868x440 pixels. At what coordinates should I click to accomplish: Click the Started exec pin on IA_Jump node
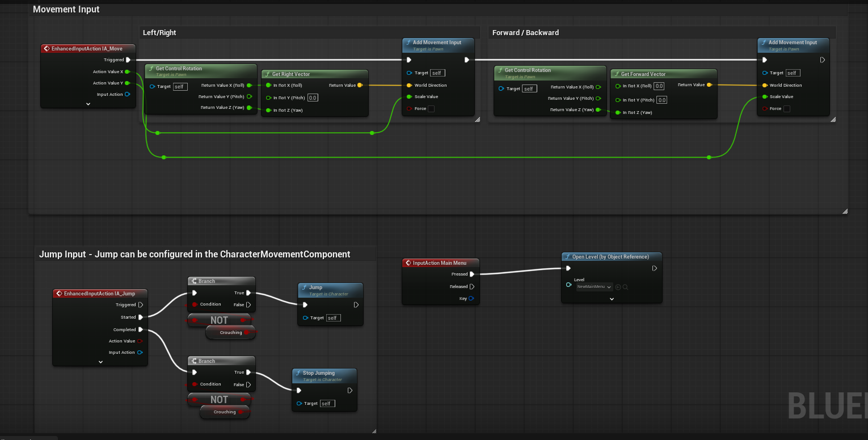tap(141, 318)
